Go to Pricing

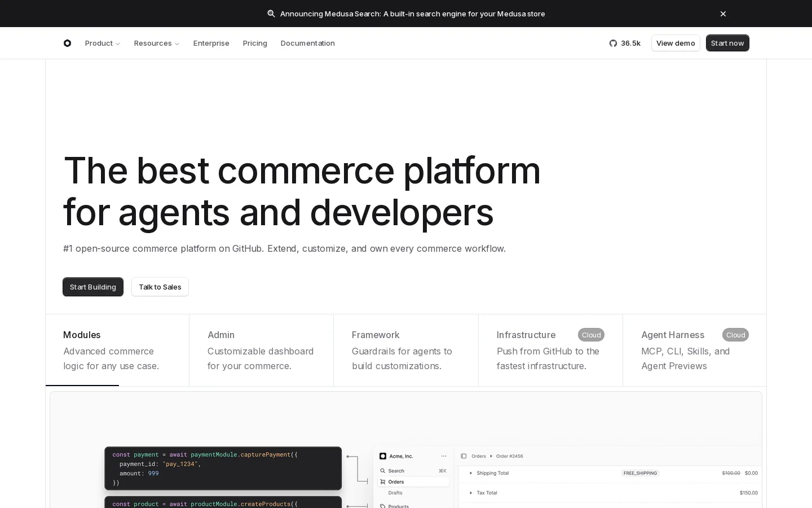coord(255,43)
